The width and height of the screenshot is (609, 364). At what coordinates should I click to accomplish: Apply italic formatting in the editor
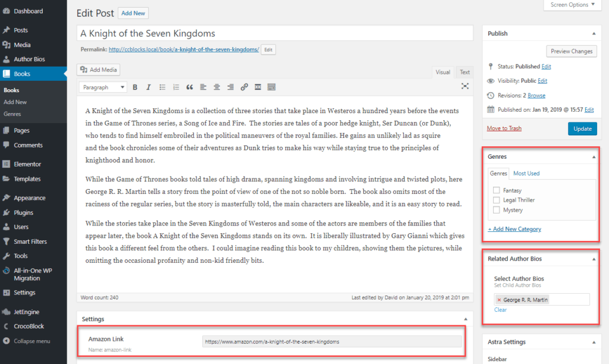[148, 87]
